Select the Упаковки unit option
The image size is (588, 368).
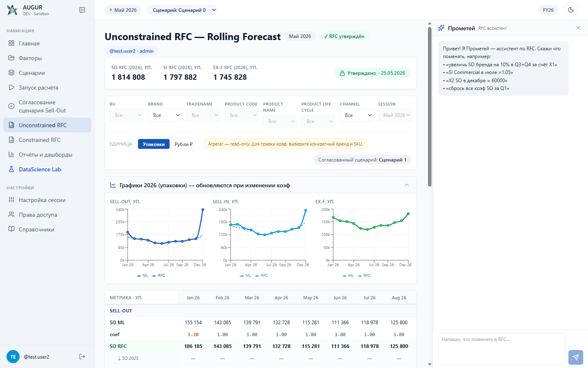(154, 144)
